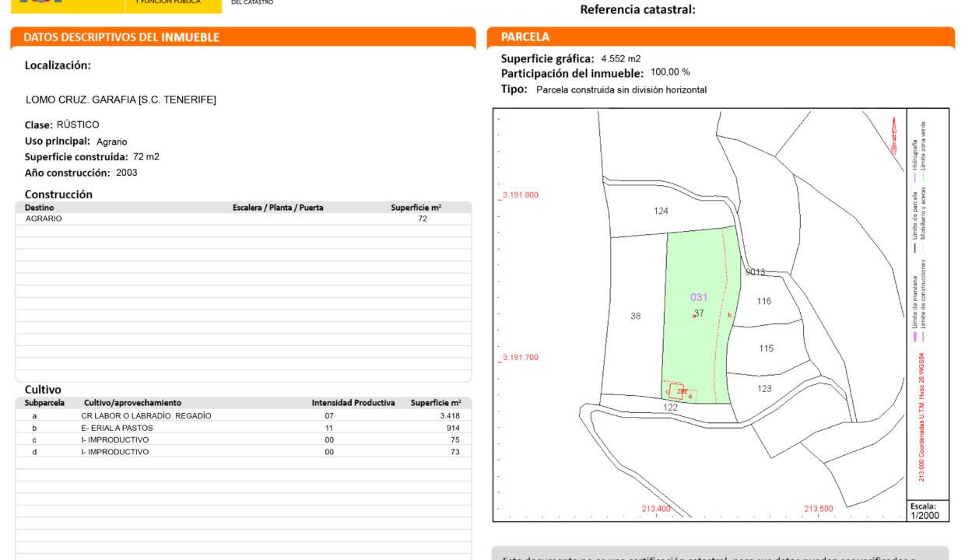965x560 pixels.
Task: Select the address 'LOMO CRUZ. GARAFIA [S.C. TENERIFE]'
Action: coord(121,100)
